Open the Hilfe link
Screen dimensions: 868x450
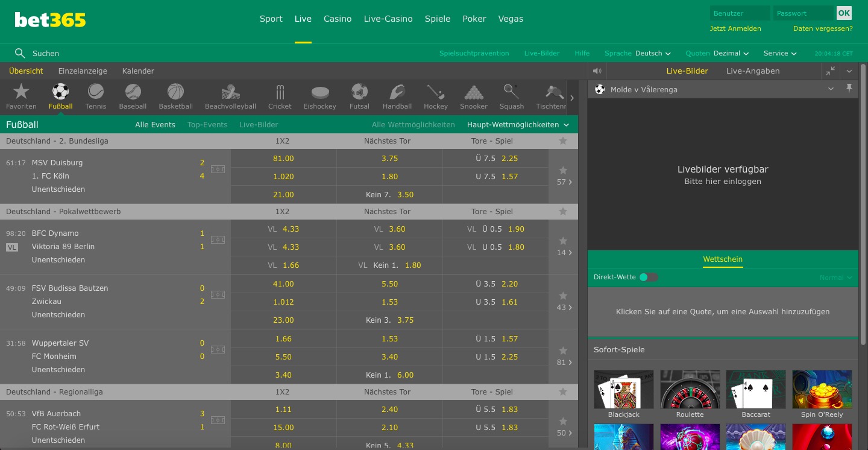(x=582, y=53)
